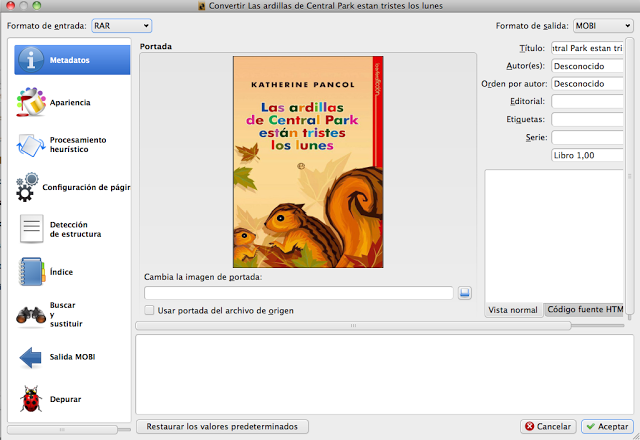Open Detección de estructura document icon
Image resolution: width=640 pixels, height=440 pixels.
[31, 229]
